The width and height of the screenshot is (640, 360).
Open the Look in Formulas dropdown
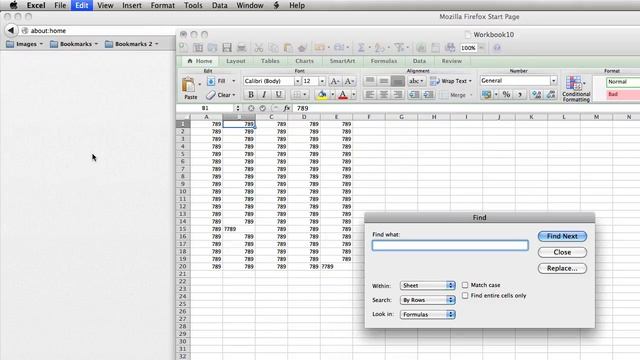(x=427, y=314)
